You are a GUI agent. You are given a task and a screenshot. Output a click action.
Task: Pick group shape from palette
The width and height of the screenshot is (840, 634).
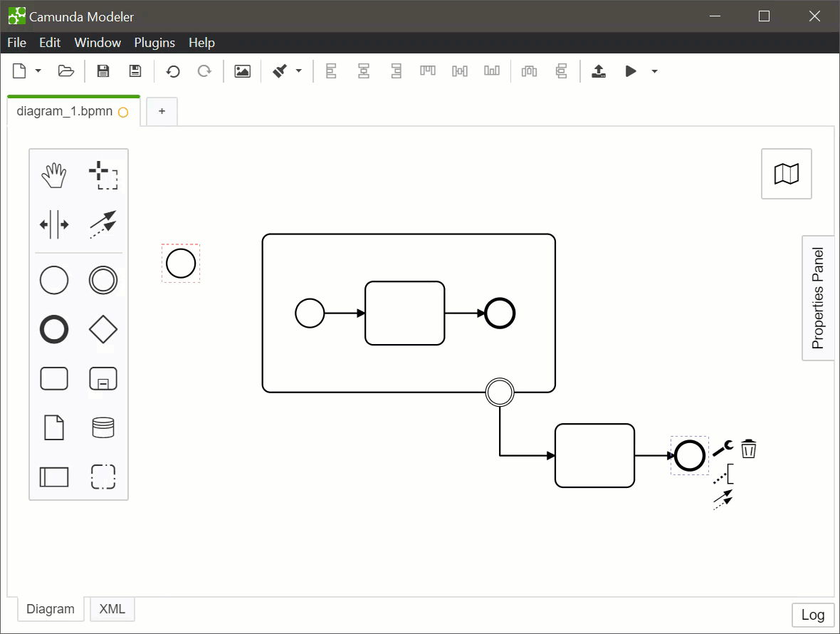coord(103,477)
